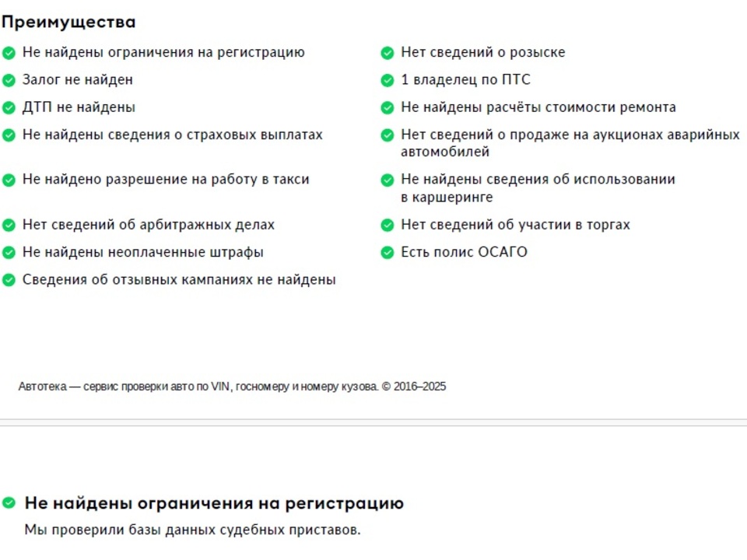
Task: Click check icon for Нет сведений о розыске
Action: (x=388, y=52)
